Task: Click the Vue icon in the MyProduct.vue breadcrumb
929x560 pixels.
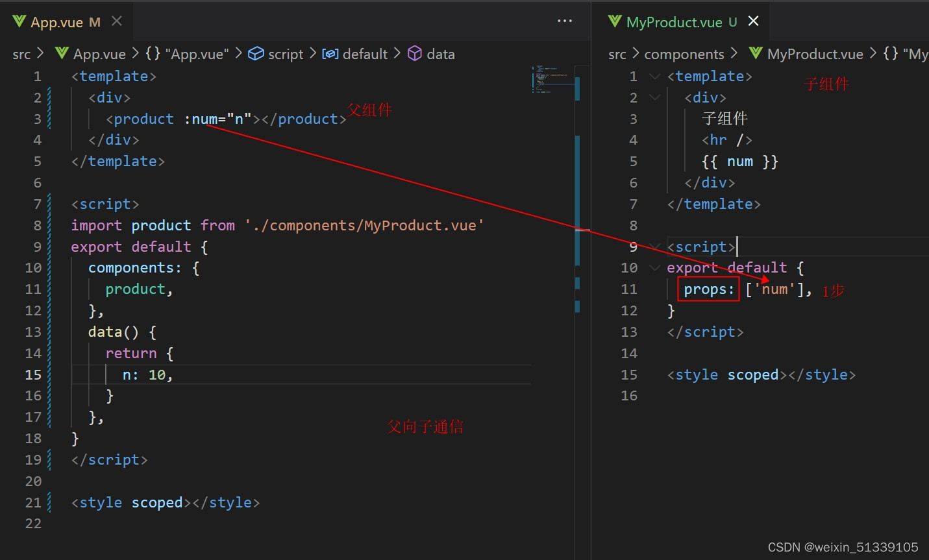Action: click(x=756, y=53)
